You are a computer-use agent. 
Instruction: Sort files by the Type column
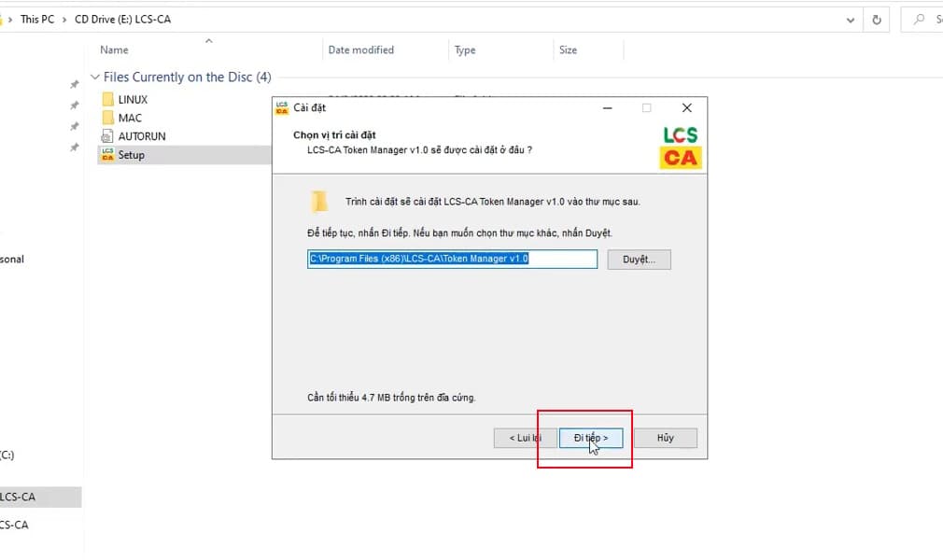(464, 50)
